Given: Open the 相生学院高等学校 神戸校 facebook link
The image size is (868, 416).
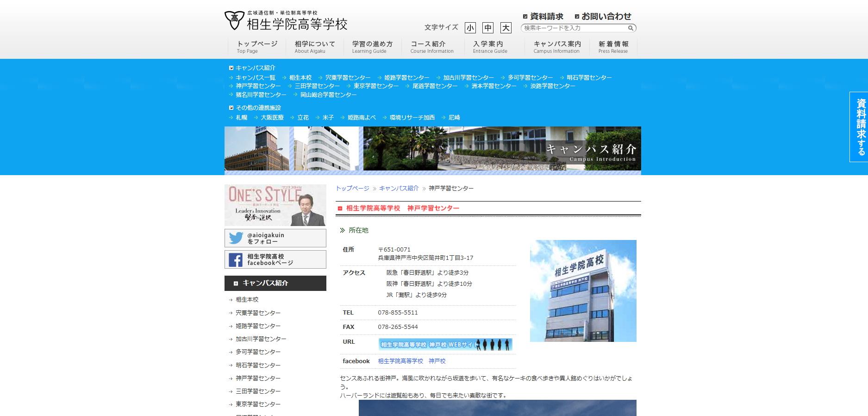Looking at the screenshot, I should tap(412, 361).
